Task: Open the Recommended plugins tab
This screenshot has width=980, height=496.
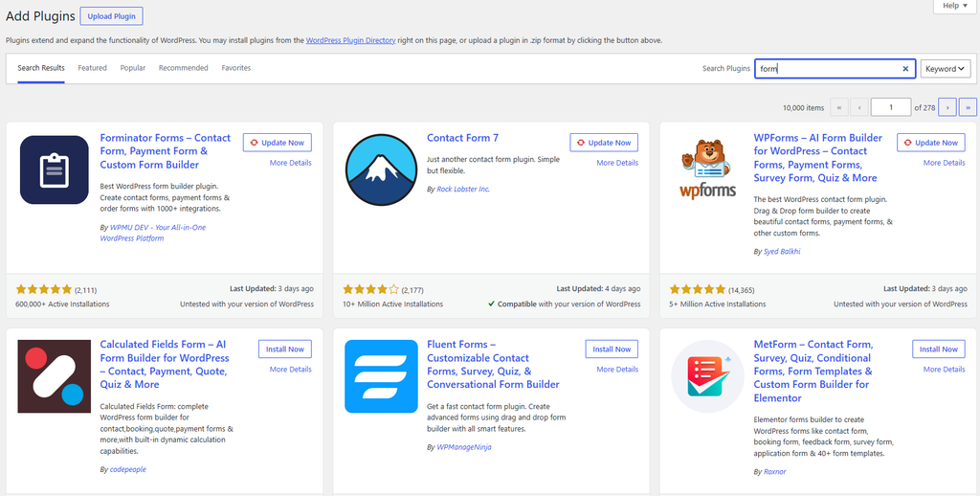Action: [x=183, y=68]
